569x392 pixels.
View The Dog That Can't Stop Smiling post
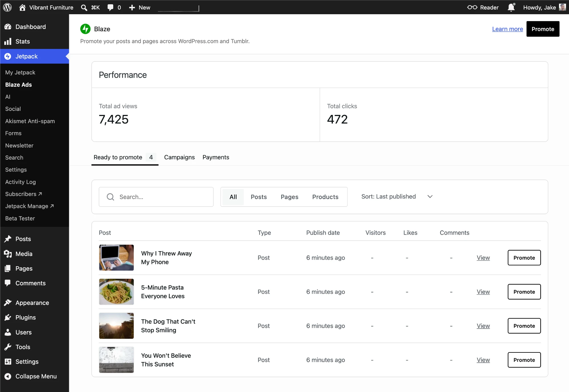click(x=483, y=326)
